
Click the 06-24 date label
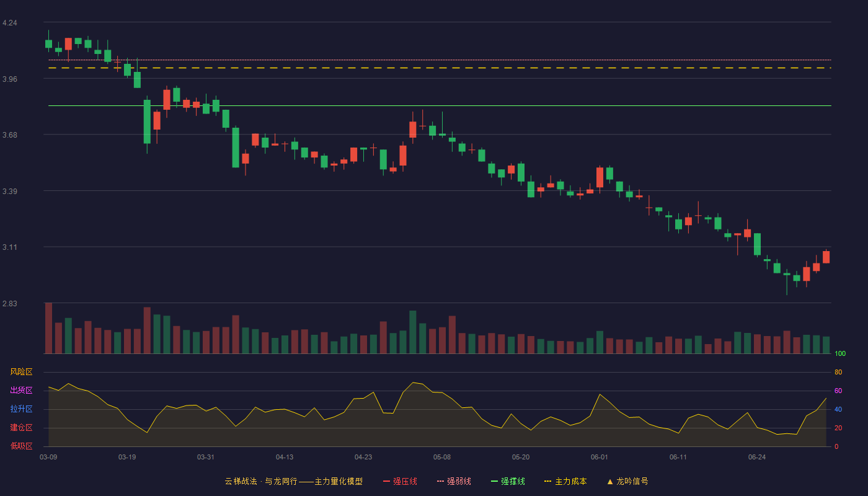tap(757, 457)
